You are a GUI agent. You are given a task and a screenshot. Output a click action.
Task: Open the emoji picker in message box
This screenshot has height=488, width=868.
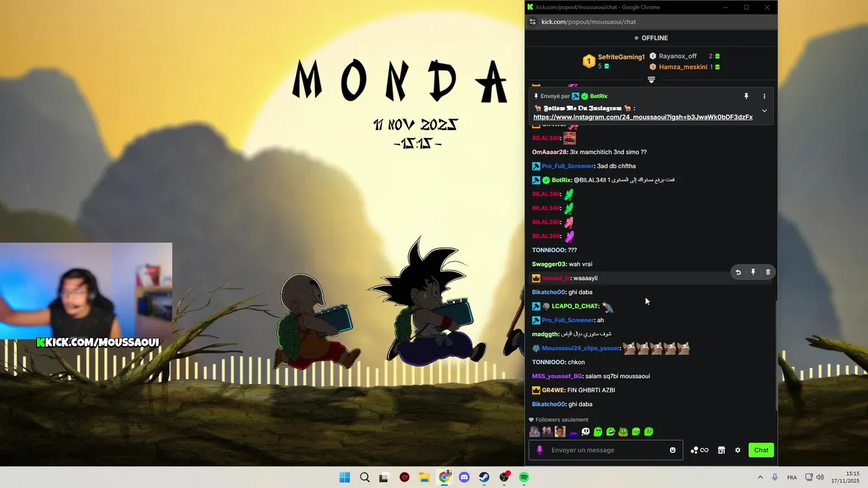pos(673,450)
